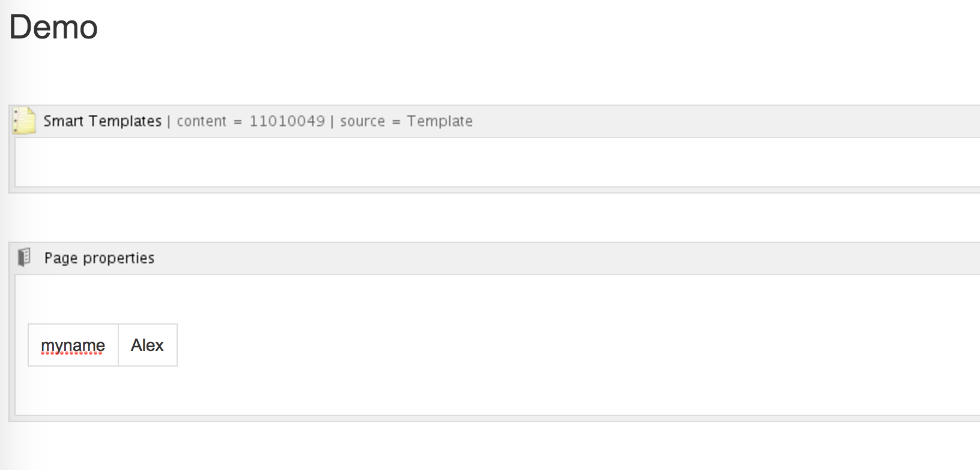980x470 pixels.
Task: Click the myname table cell
Action: pos(73,345)
